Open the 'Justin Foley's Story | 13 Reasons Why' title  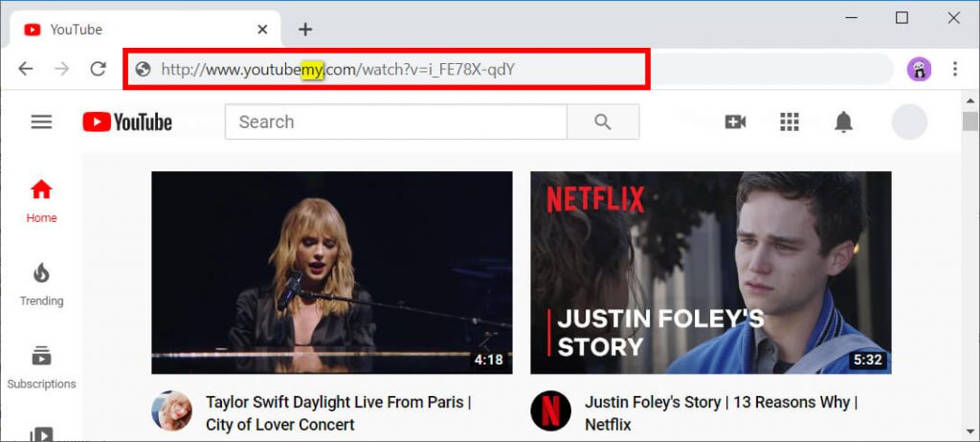722,412
